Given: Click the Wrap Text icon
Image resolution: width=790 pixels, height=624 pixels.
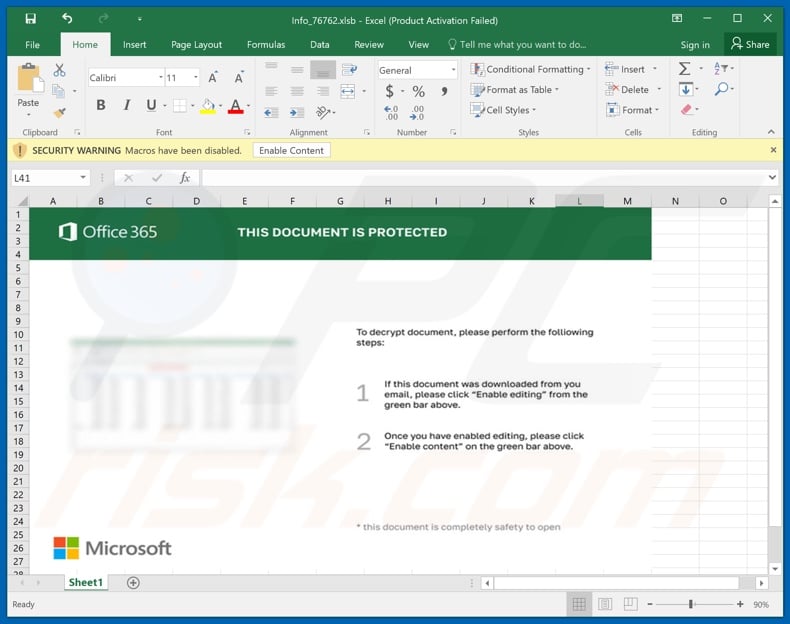Looking at the screenshot, I should (349, 70).
